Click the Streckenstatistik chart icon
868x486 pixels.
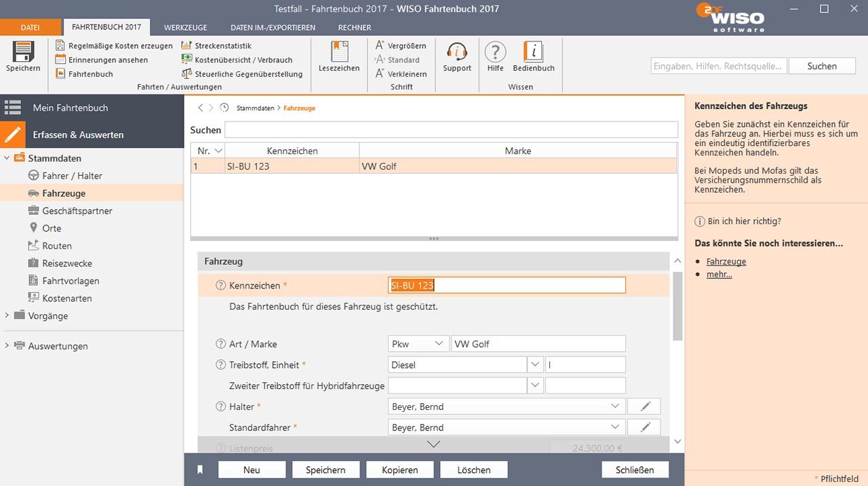[x=186, y=45]
